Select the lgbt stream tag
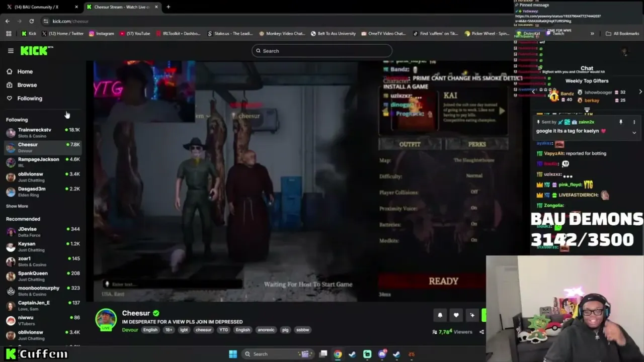Viewport: 644px width, 362px height. (184, 330)
